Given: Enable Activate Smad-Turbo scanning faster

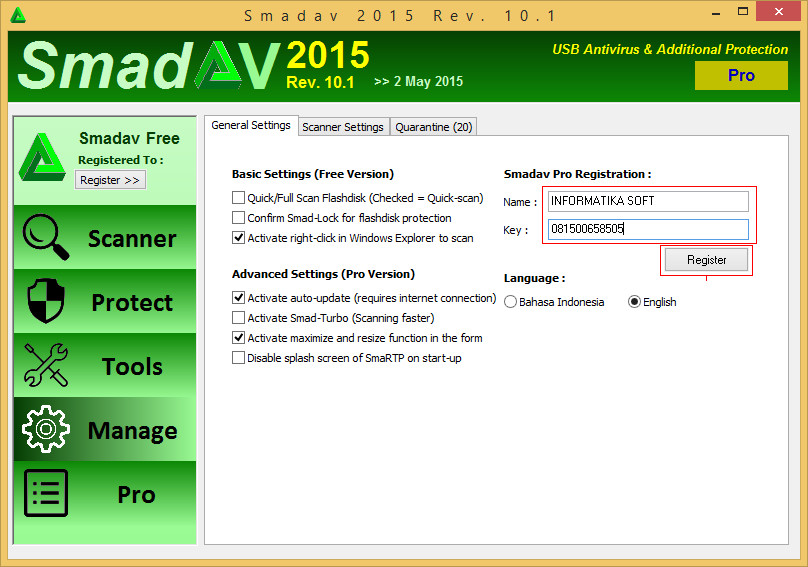Looking at the screenshot, I should (238, 318).
